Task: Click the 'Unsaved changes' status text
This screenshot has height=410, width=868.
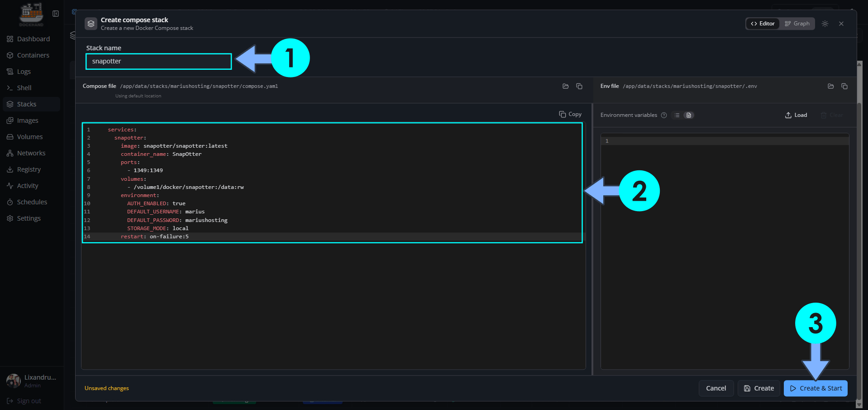Action: [x=107, y=388]
